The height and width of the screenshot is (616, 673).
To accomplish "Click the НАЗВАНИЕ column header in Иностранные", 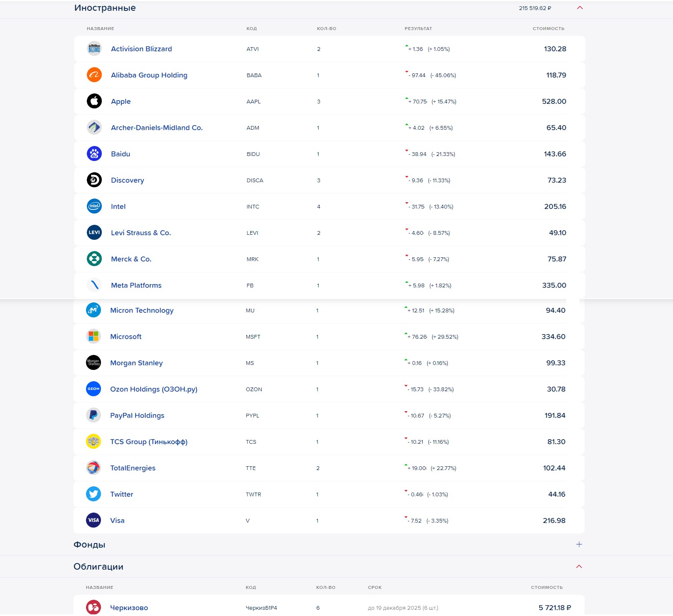I will click(101, 28).
